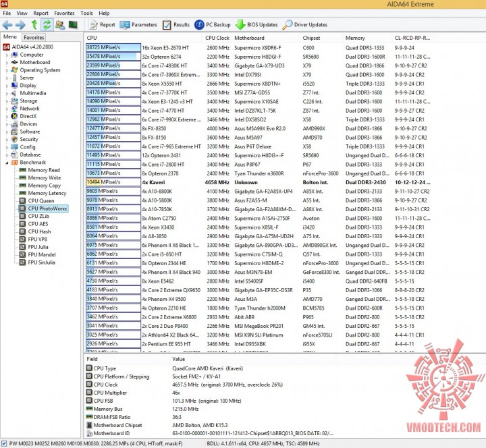Image resolution: width=486 pixels, height=448 pixels.
Task: Check for BIOS Updates
Action: (256, 25)
